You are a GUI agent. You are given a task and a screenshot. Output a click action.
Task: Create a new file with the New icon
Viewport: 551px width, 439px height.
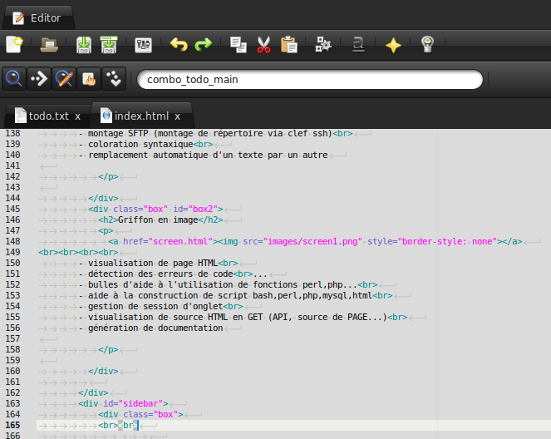point(14,45)
